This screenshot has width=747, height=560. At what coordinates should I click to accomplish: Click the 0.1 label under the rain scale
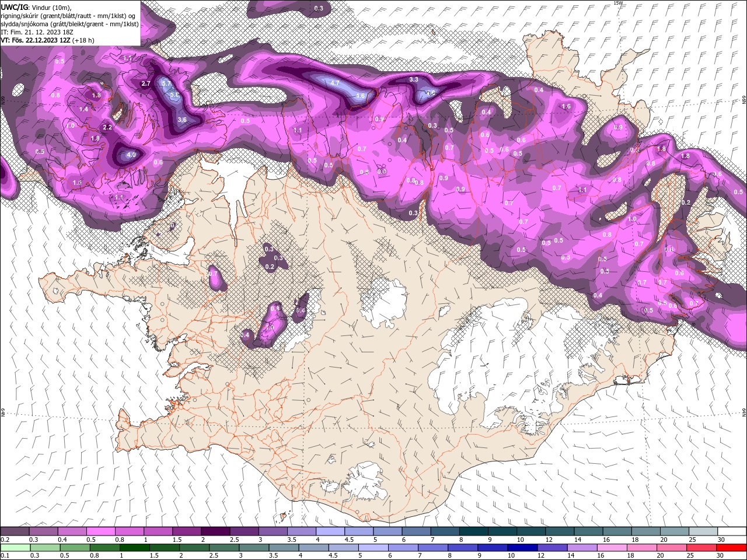point(5,556)
